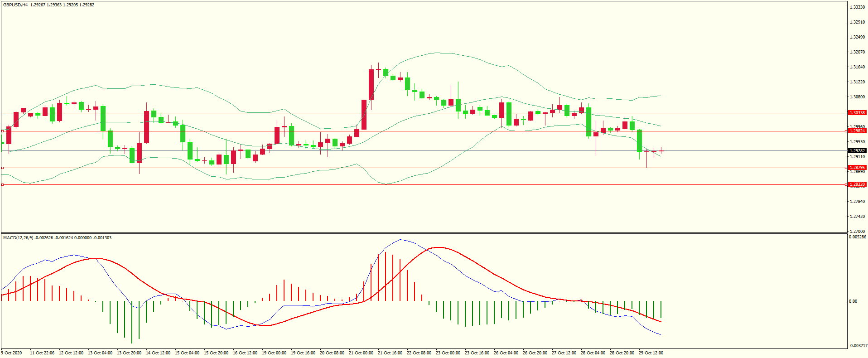Select the red 1.28795 price level tag
Viewport: 868px width, 358px height.
coord(857,168)
